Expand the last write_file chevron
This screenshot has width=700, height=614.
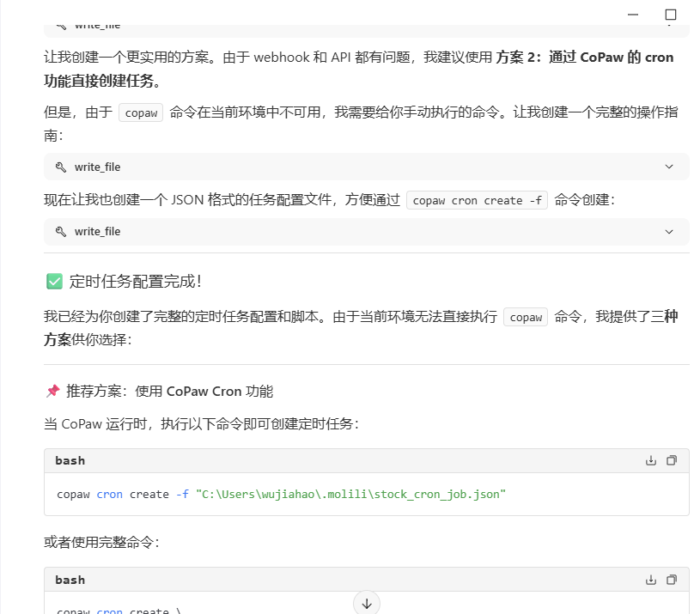[669, 232]
